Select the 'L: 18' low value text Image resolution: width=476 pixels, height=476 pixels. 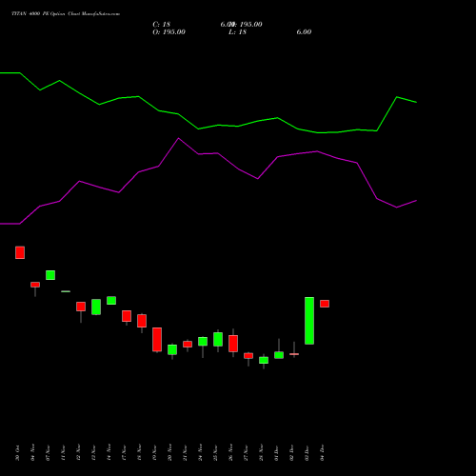[237, 32]
